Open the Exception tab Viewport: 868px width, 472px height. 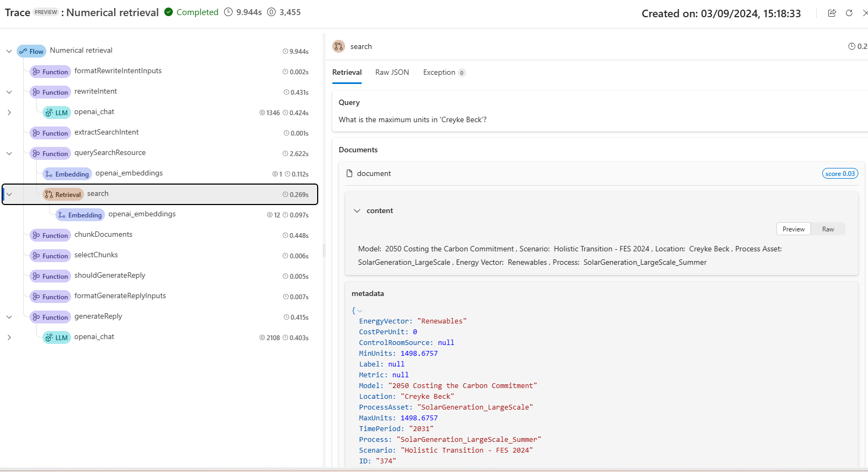[444, 72]
